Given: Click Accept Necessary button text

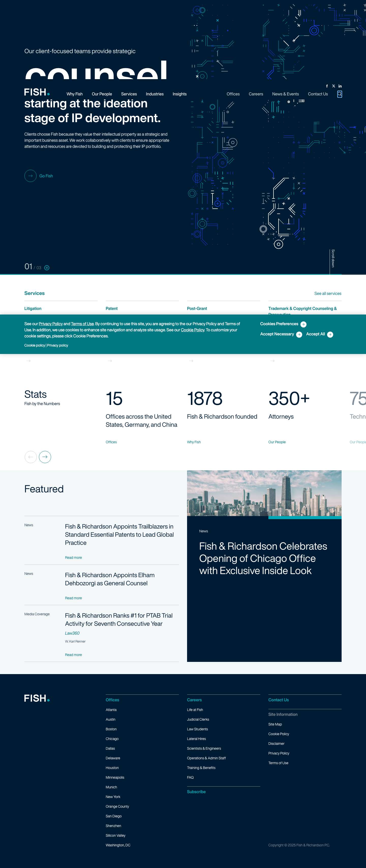Looking at the screenshot, I should click(277, 334).
